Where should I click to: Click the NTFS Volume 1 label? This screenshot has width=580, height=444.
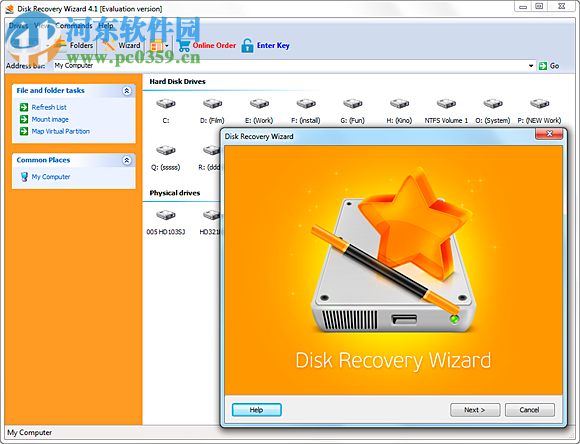pos(446,121)
